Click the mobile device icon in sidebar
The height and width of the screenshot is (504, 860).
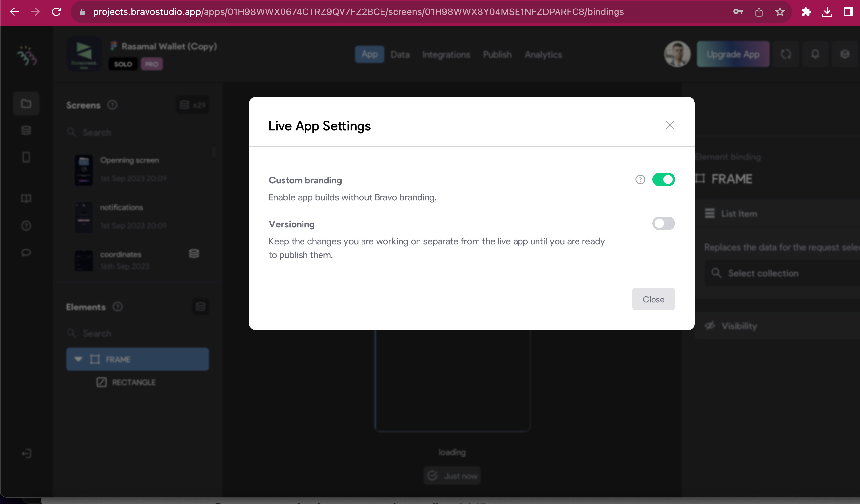coord(26,157)
